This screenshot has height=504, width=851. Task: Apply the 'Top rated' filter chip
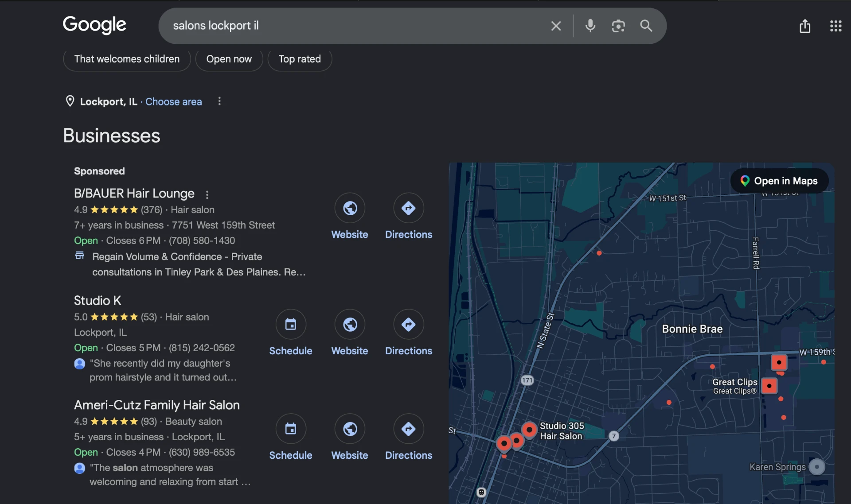300,59
